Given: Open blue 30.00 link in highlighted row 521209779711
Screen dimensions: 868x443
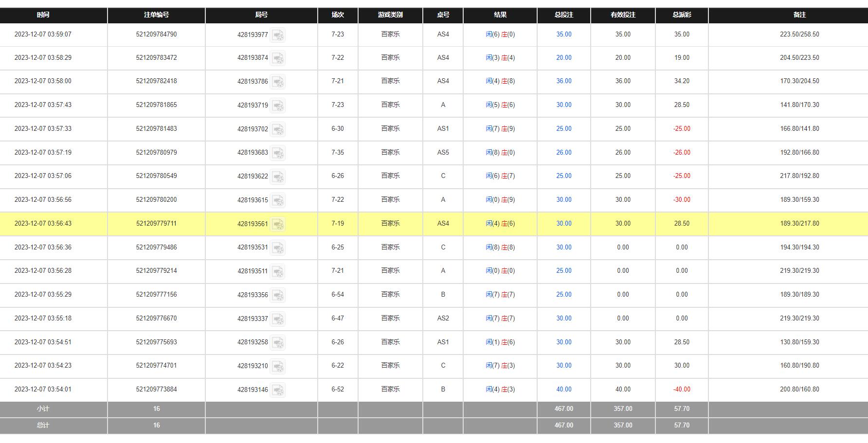Looking at the screenshot, I should 564,224.
